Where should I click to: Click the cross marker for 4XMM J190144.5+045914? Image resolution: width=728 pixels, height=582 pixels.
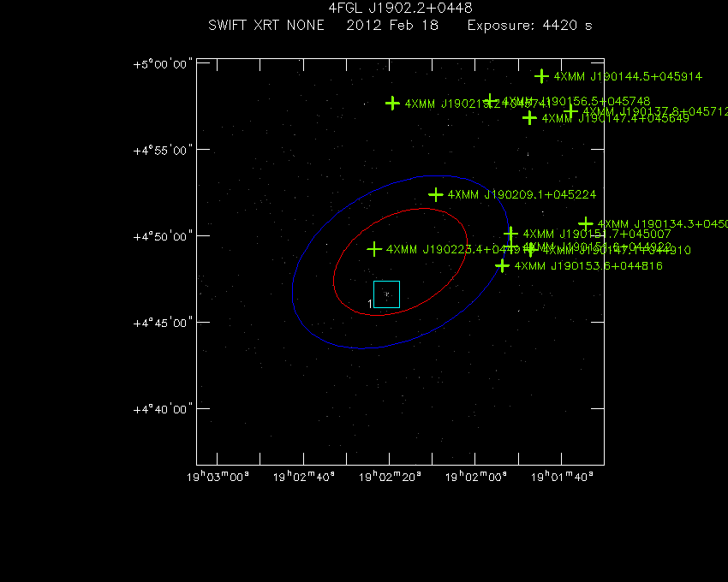541,76
